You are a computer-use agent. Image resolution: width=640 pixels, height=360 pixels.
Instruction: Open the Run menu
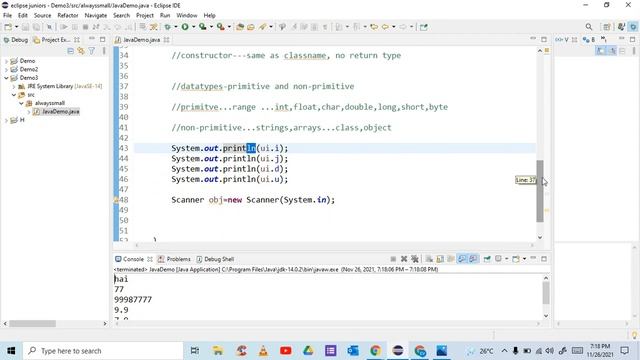pyautogui.click(x=165, y=16)
